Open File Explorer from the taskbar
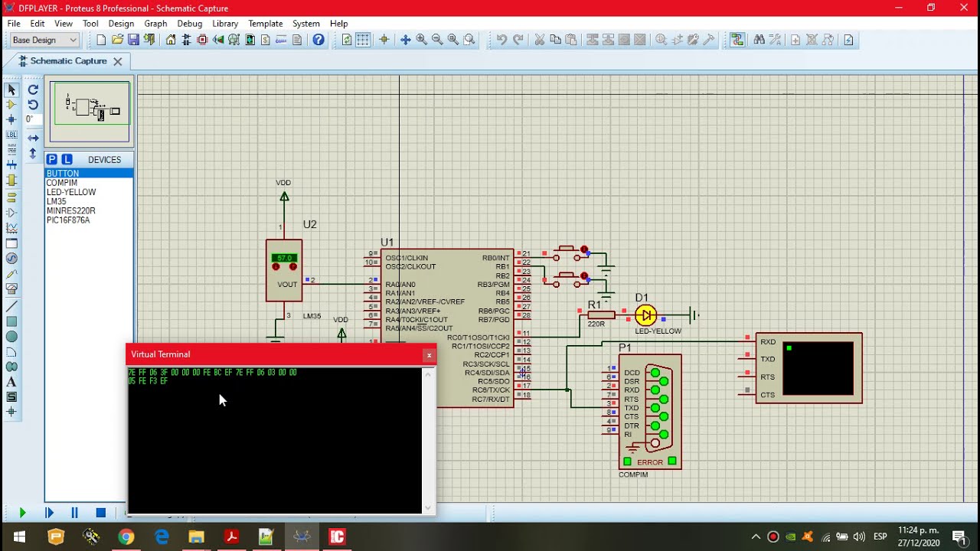980x551 pixels. tap(197, 536)
